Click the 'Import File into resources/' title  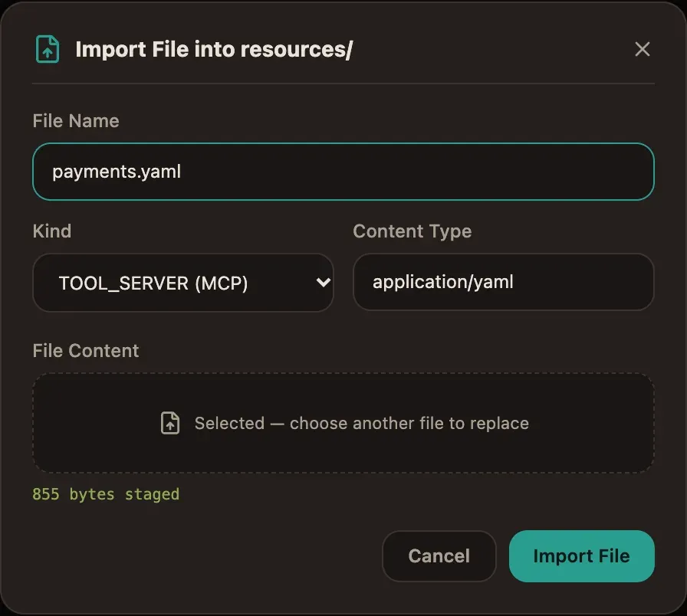coord(214,49)
